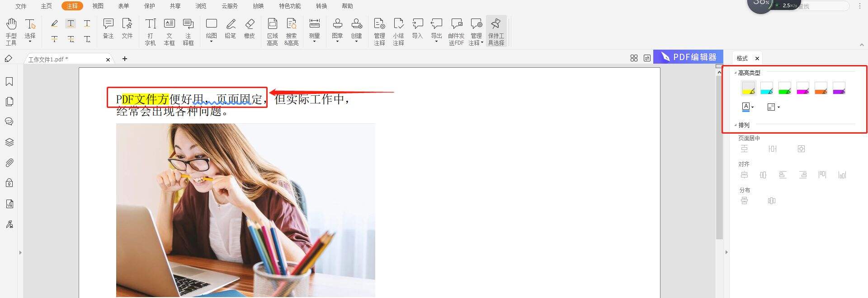
Task: Select the Typewriter tool (打字机)
Action: [151, 32]
